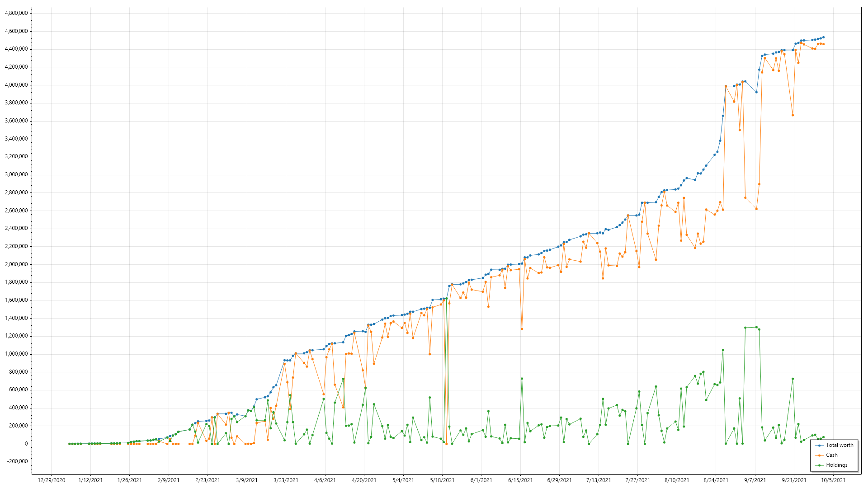Click the 2,000,000 y-axis label
Image resolution: width=868 pixels, height=488 pixels.
click(16, 264)
